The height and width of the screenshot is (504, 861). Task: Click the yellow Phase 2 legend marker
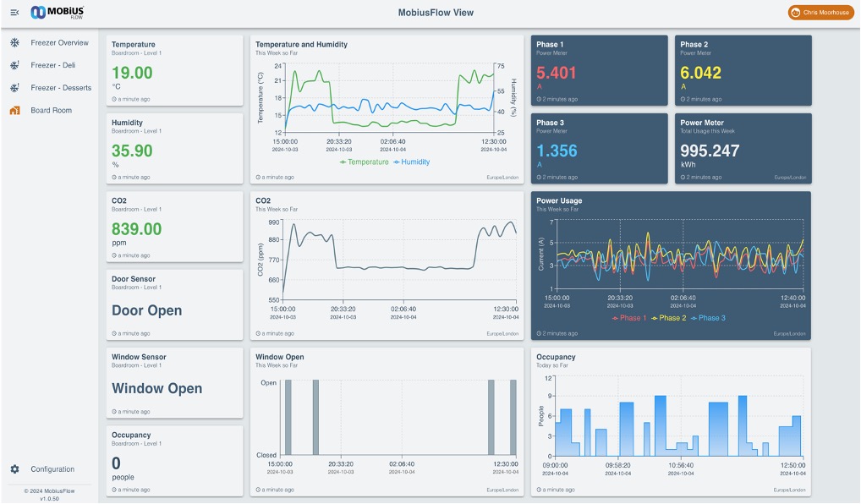653,318
